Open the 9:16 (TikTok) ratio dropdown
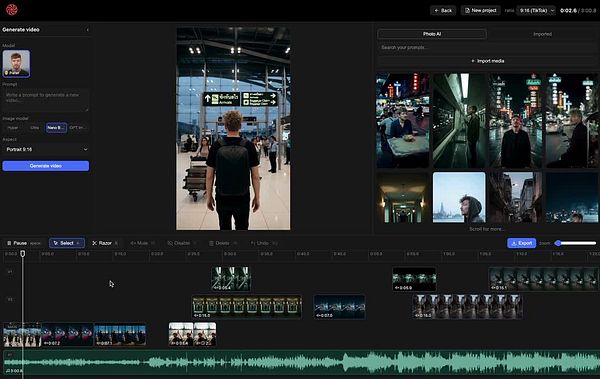Viewport: 600px width, 379px height. tap(536, 10)
